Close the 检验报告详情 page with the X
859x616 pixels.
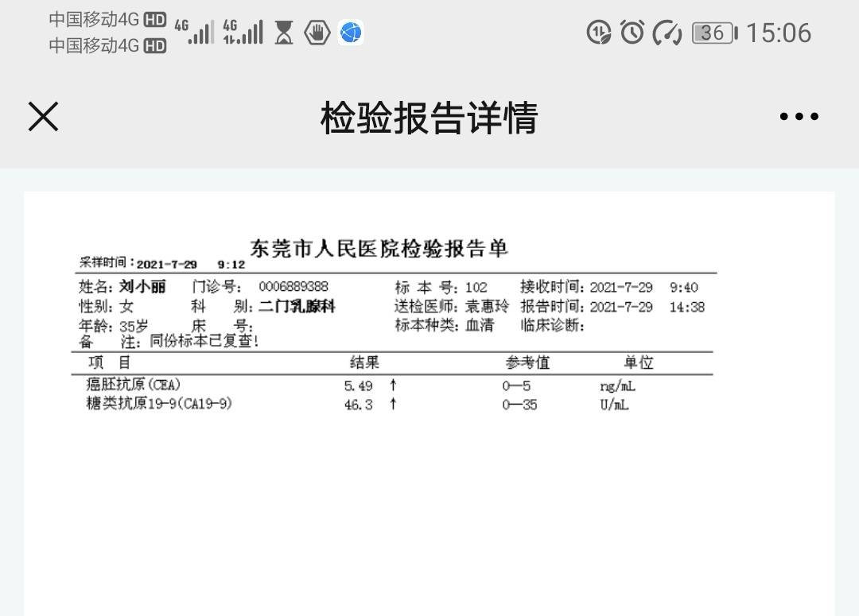pos(43,116)
